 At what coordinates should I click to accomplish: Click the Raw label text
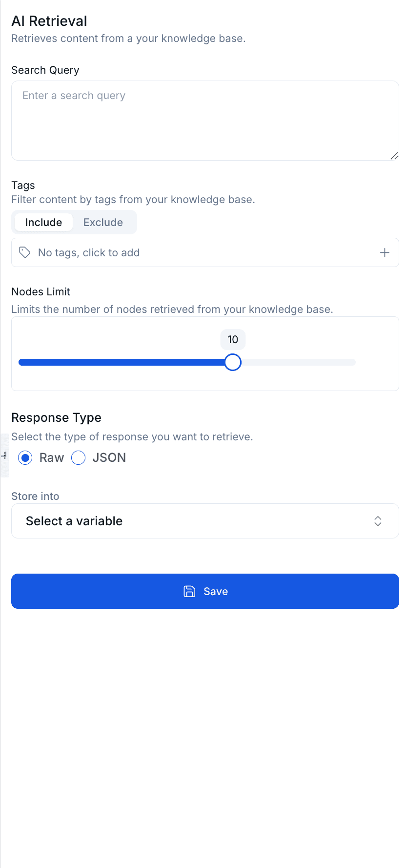pyautogui.click(x=52, y=458)
